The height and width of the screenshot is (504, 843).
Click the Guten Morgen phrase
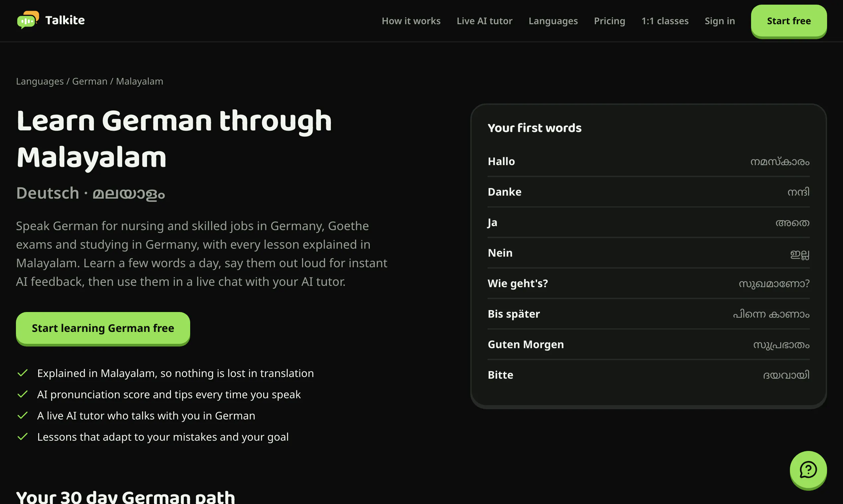(525, 345)
